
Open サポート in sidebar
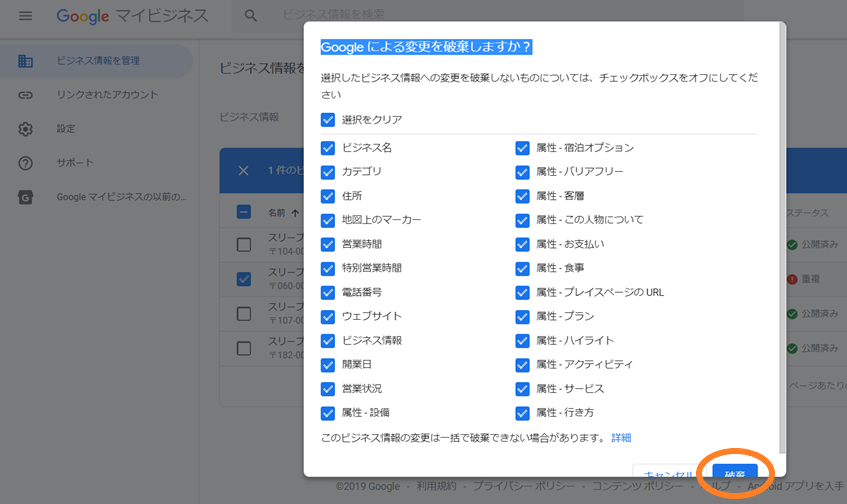[97, 163]
